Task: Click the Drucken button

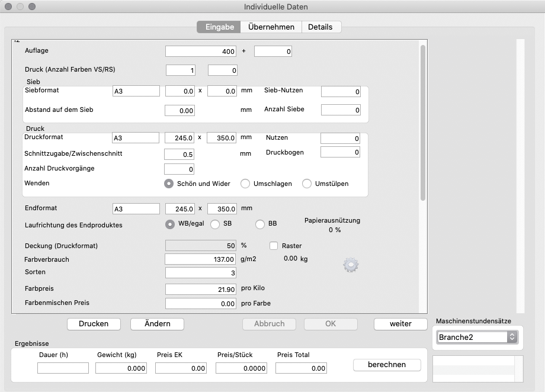Action: click(x=93, y=324)
